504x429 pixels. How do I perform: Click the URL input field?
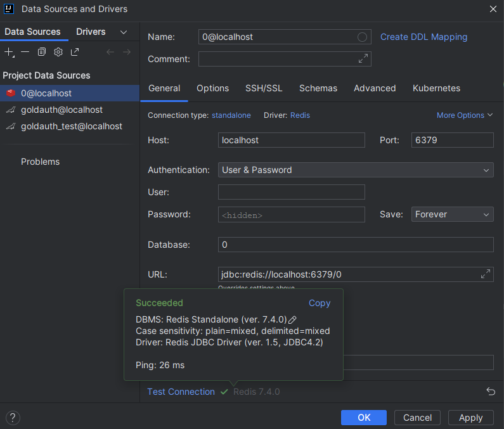pyautogui.click(x=356, y=274)
